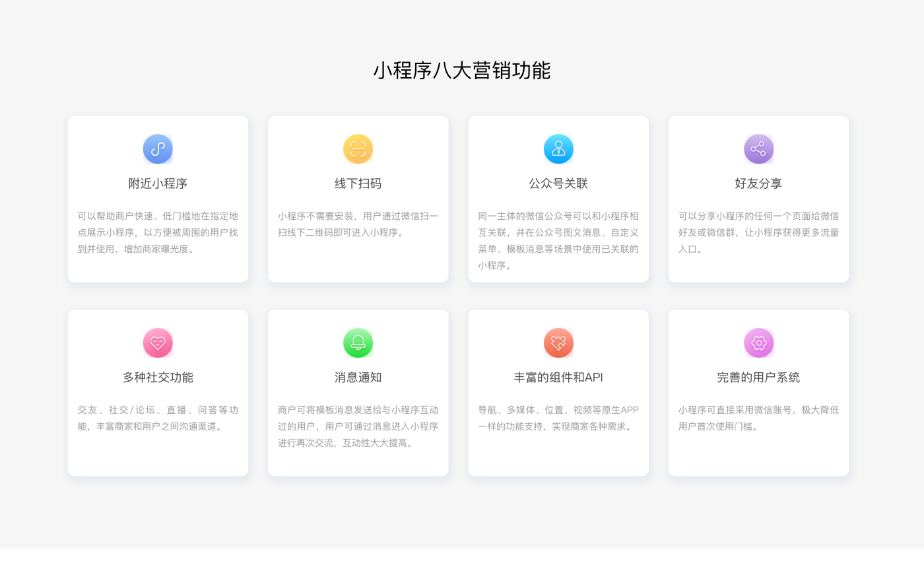Click the description paragraph beginning 同一主体的微信公众号

(558, 240)
